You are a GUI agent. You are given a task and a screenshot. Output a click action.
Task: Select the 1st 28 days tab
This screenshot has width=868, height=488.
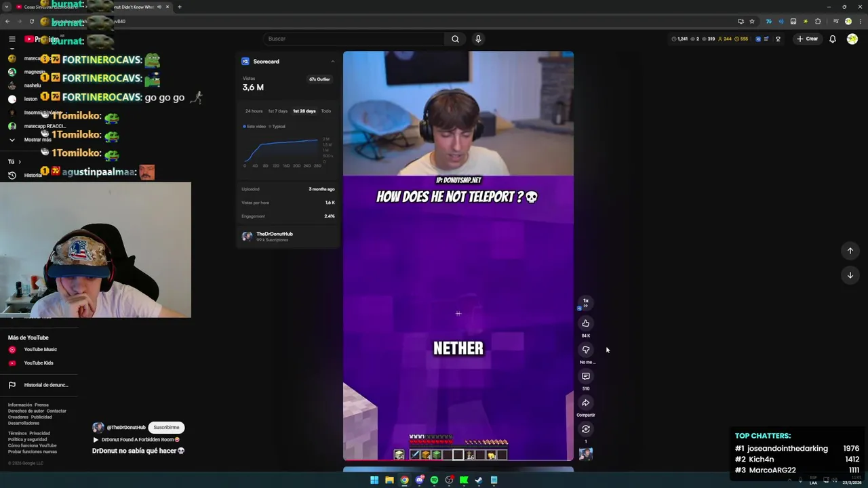click(x=304, y=111)
